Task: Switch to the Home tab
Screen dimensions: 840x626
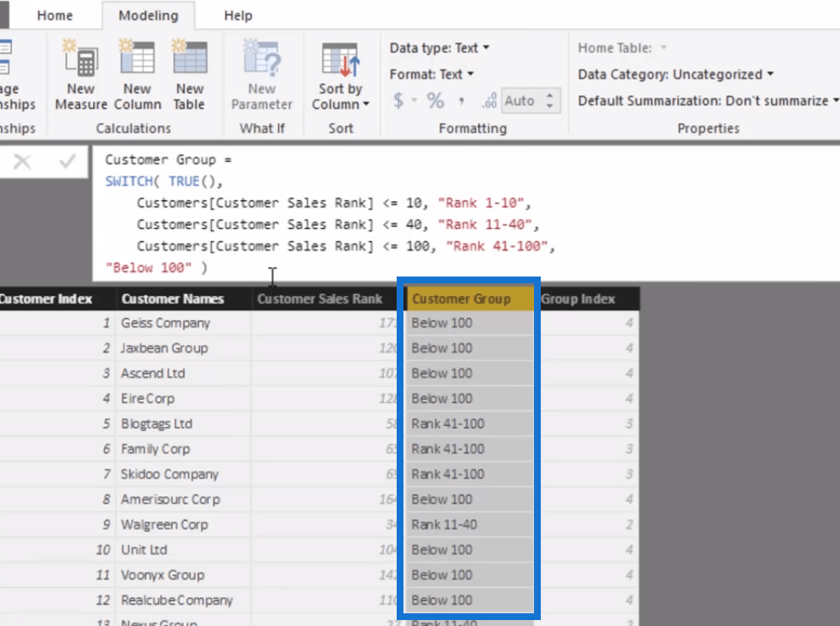Action: (54, 15)
